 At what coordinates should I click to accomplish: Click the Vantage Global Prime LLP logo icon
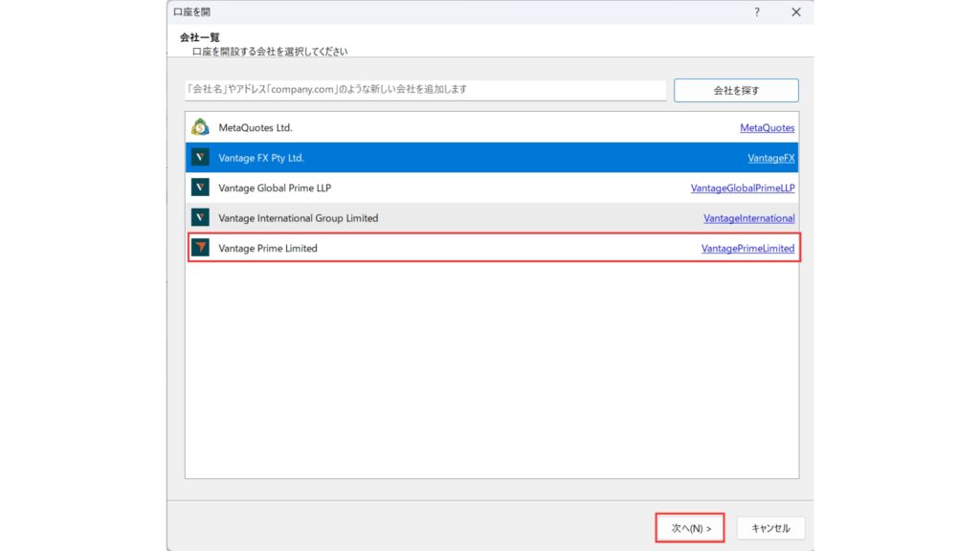tap(200, 187)
